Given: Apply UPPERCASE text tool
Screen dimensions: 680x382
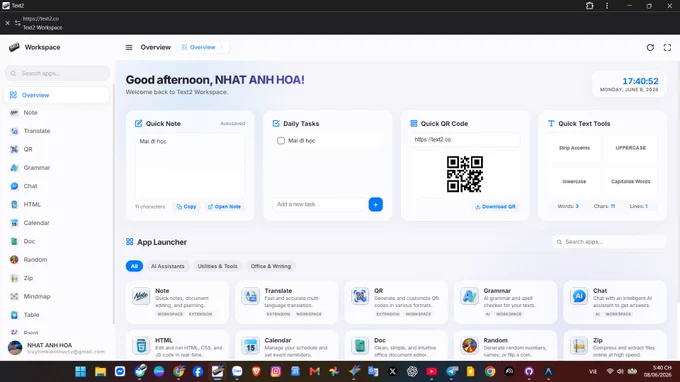Looking at the screenshot, I should 631,148.
